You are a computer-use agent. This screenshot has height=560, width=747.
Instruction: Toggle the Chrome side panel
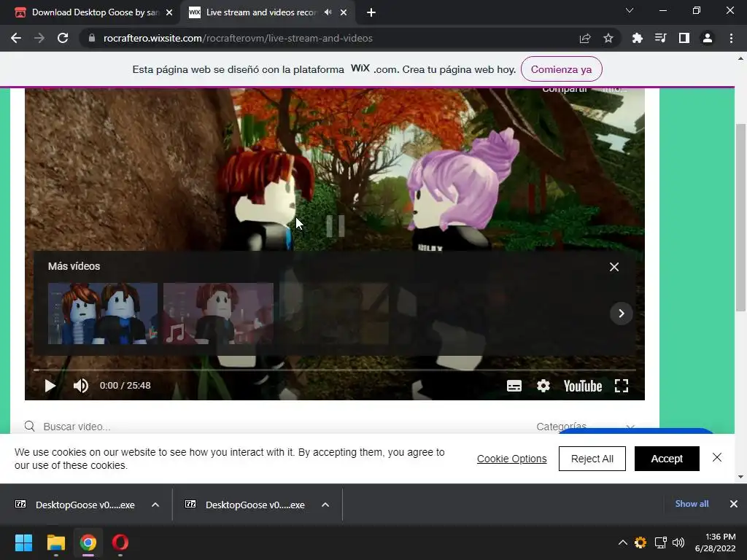click(x=684, y=38)
